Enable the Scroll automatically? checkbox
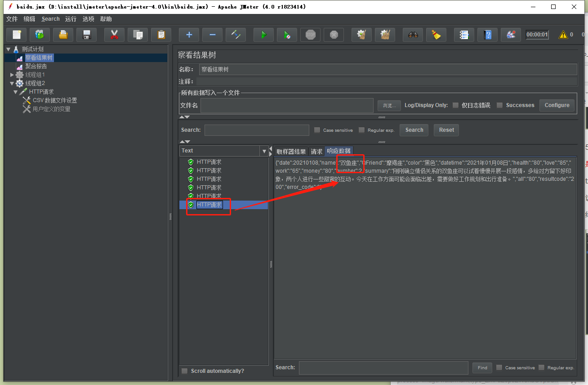Screen dimensions: 588x385 [184, 371]
